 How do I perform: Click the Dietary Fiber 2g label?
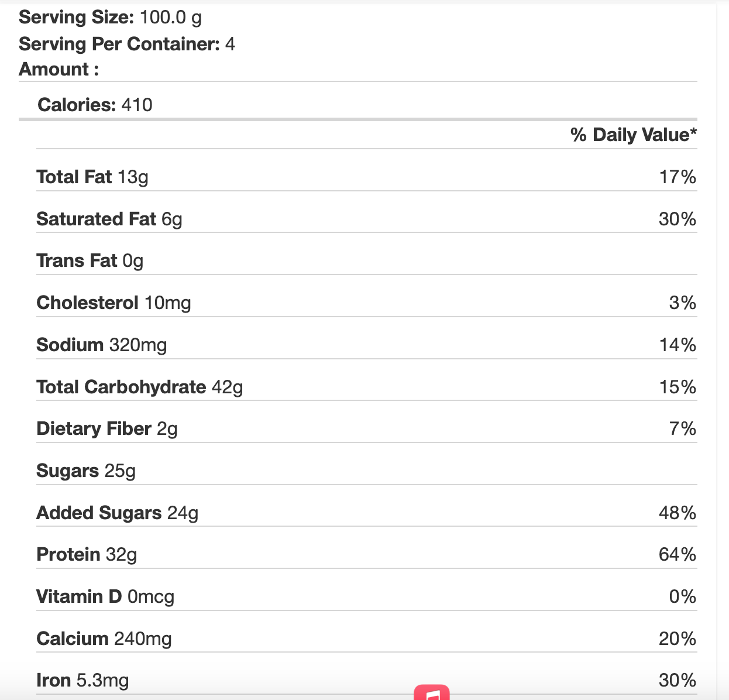pos(106,428)
